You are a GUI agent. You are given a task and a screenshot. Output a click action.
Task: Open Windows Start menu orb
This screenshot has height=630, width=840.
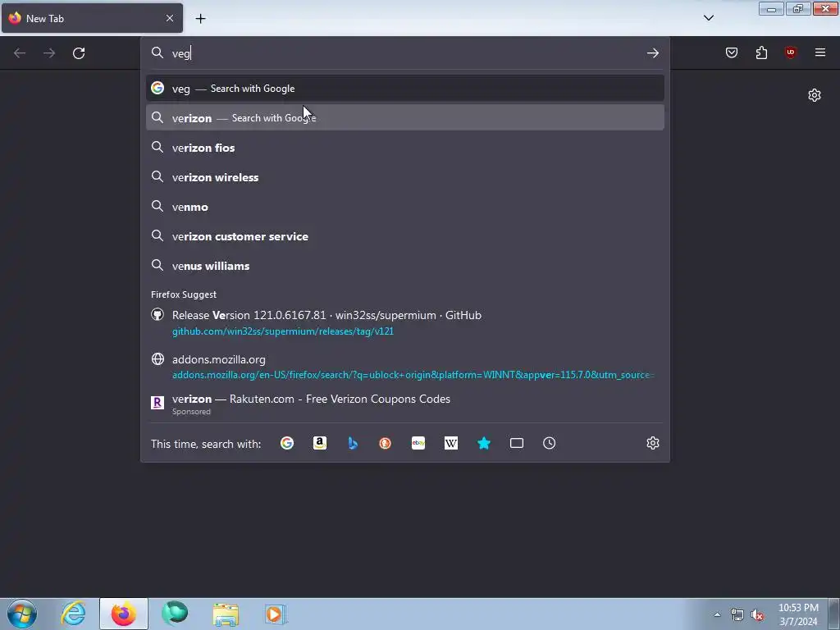tap(22, 614)
